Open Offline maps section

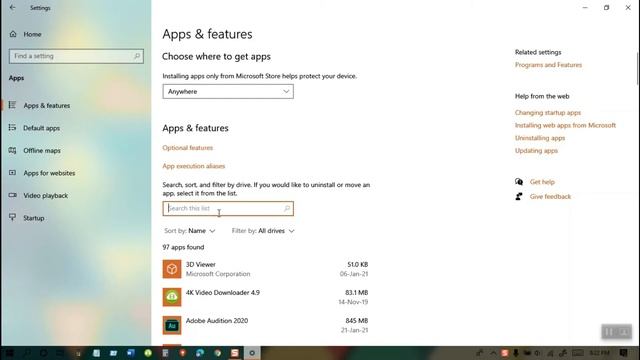[42, 151]
